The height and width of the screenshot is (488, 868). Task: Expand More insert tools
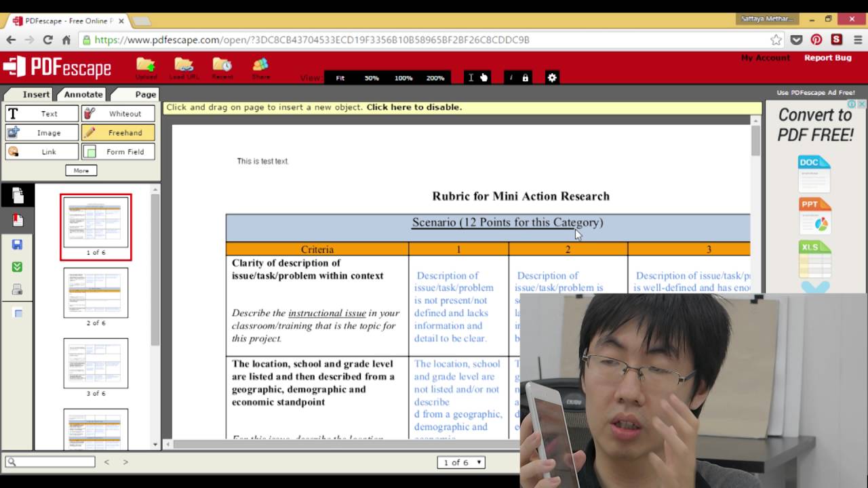[81, 171]
